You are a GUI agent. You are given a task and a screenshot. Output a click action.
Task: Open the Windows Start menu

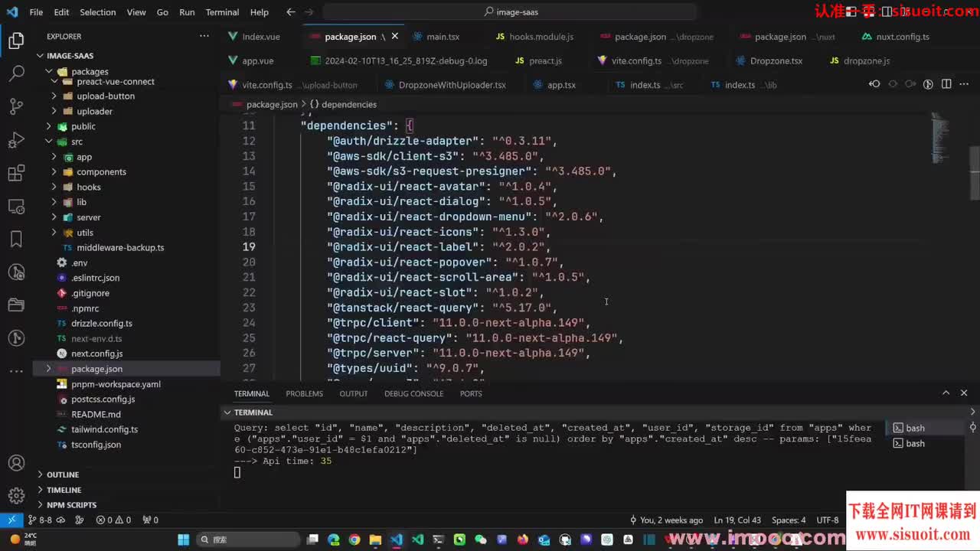(184, 540)
